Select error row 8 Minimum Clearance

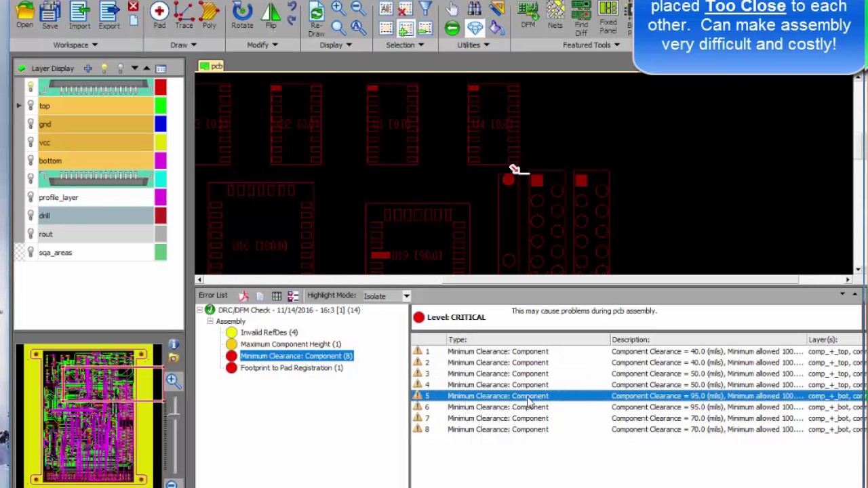click(637, 429)
